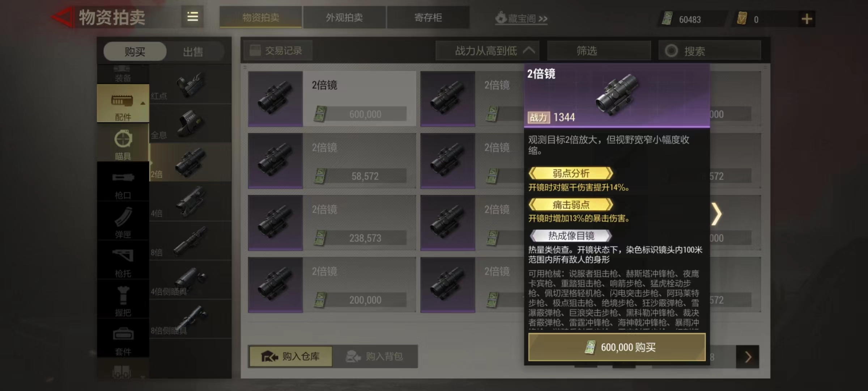Image resolution: width=868 pixels, height=391 pixels.
Task: Open the 藏宝阁 link
Action: point(522,18)
